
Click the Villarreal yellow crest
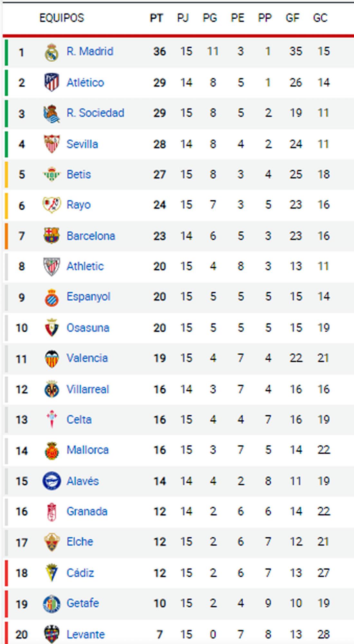[51, 389]
